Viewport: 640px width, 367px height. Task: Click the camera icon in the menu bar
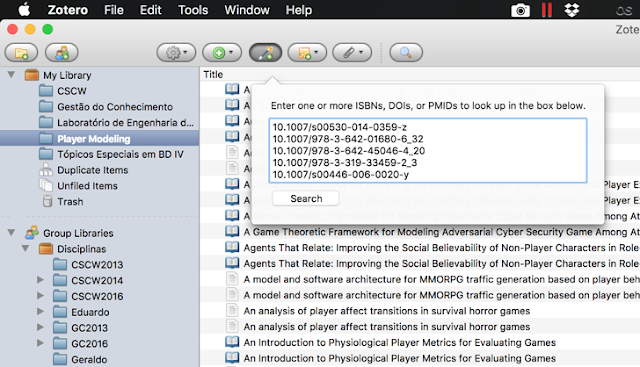tap(520, 10)
